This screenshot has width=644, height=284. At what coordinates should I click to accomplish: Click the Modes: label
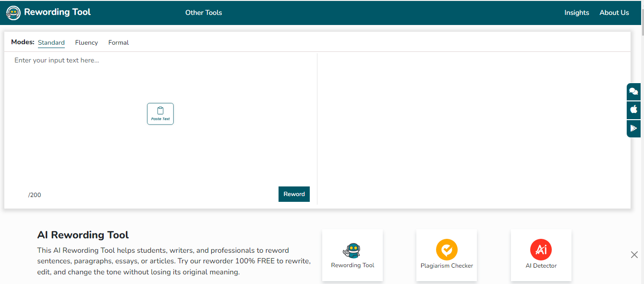(23, 42)
